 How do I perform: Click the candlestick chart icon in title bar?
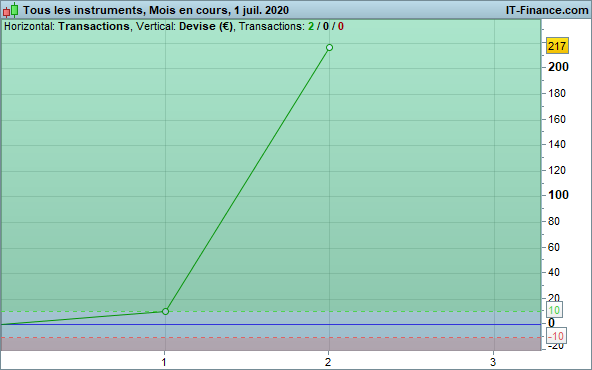tap(11, 10)
